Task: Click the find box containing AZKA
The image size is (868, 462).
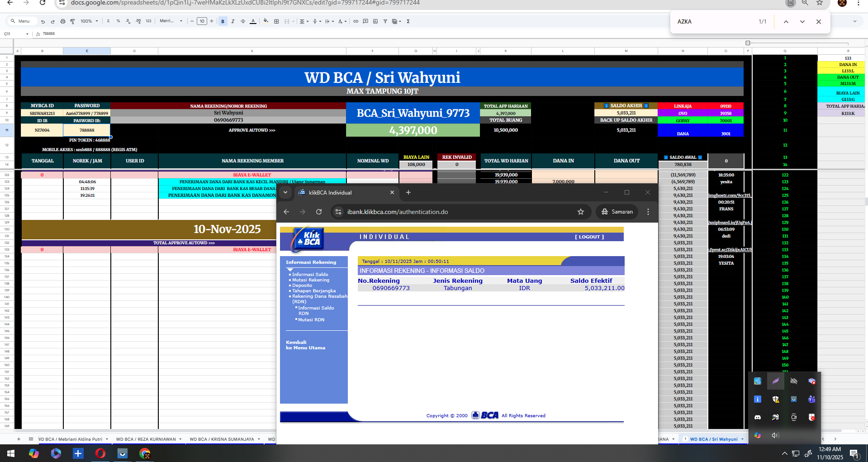Action: pyautogui.click(x=715, y=22)
